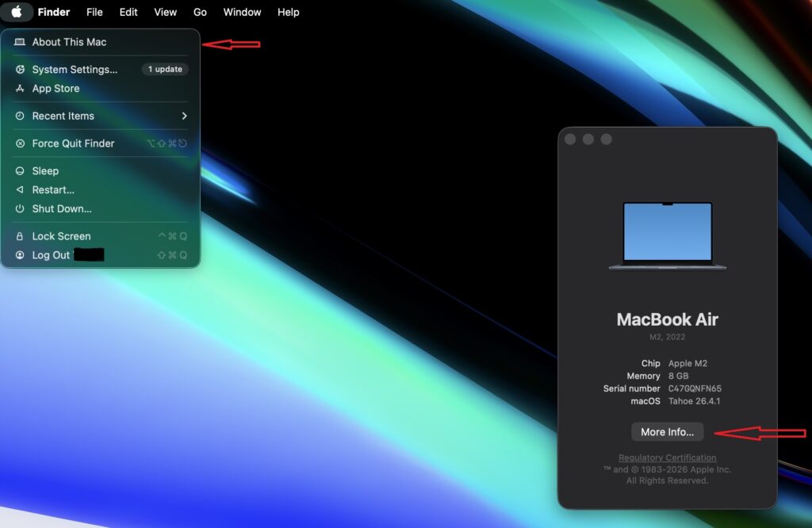Open the Apple logo menu
The image size is (812, 528).
point(17,11)
